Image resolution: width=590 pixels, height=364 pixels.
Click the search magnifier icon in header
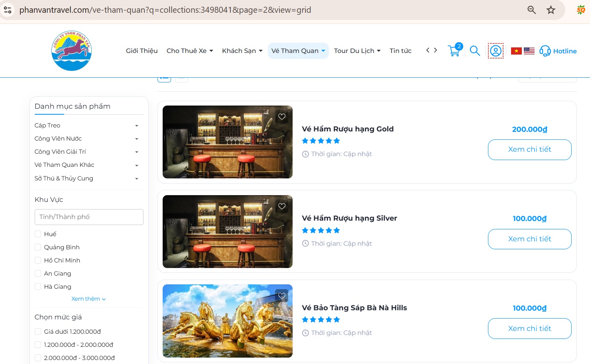coord(475,51)
